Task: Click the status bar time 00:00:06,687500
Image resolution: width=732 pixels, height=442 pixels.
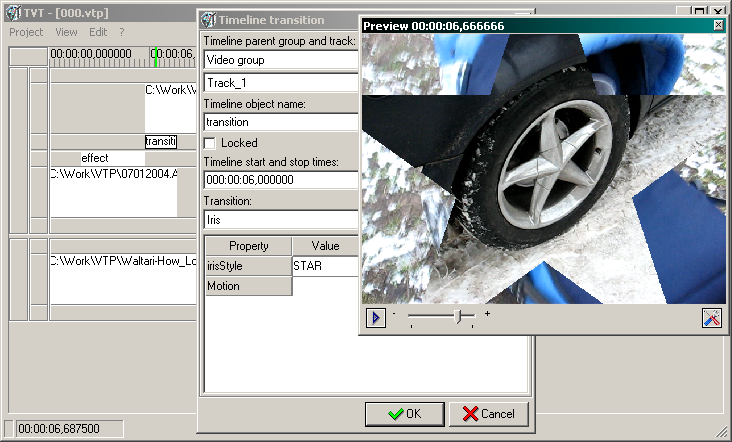Action: tap(70, 428)
